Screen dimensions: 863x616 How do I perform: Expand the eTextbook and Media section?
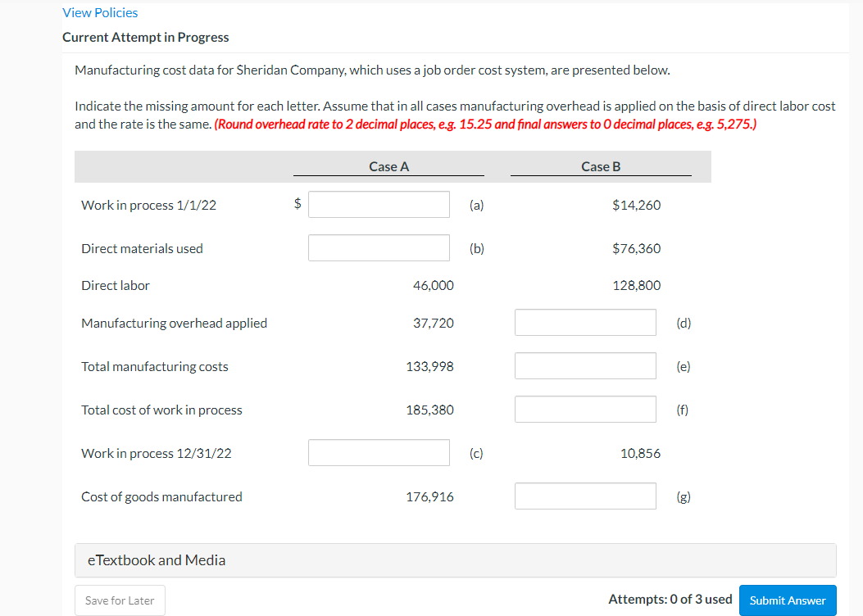coord(156,560)
